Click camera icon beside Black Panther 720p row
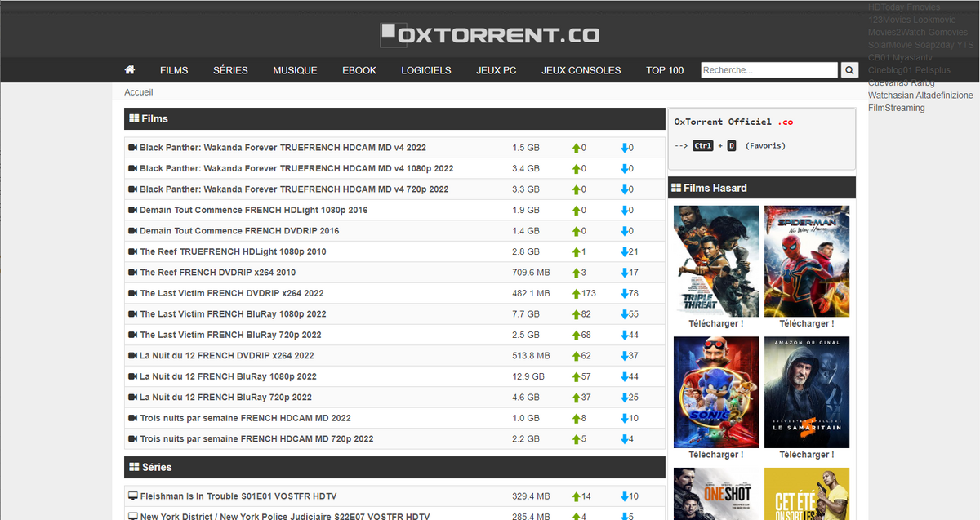 point(133,189)
